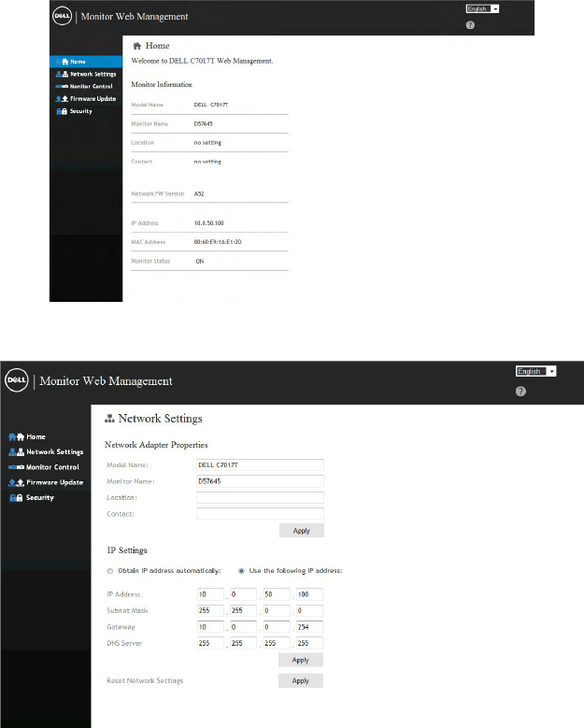Click the Model Name value DELL C7017T on the Home page
The width and height of the screenshot is (584, 728).
tap(211, 105)
